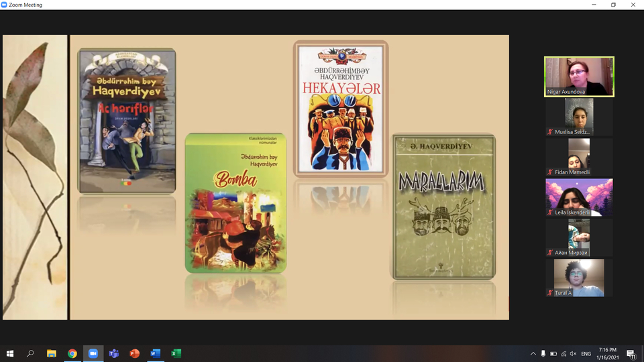Click the Marallarım book cover

click(x=444, y=207)
